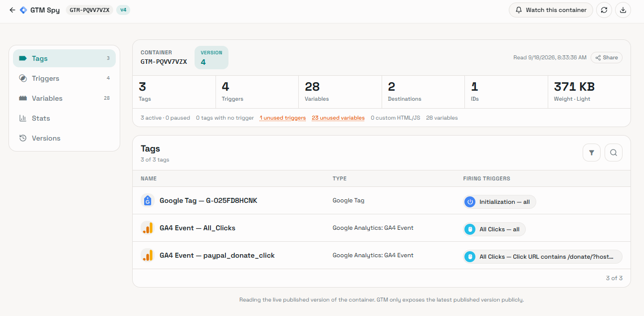Open Google Tag — G-025FD8HCNK row
Viewport: 644px width, 316px height.
pyautogui.click(x=382, y=200)
